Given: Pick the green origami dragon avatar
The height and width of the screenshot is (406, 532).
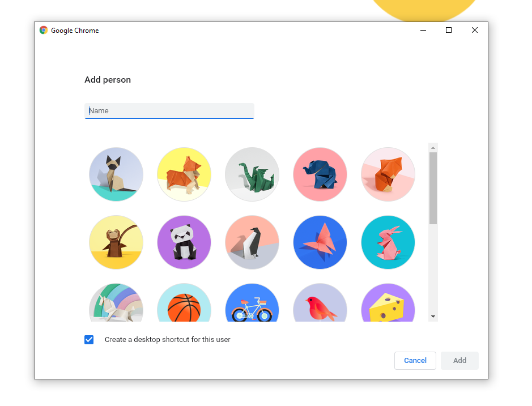Looking at the screenshot, I should click(x=252, y=174).
